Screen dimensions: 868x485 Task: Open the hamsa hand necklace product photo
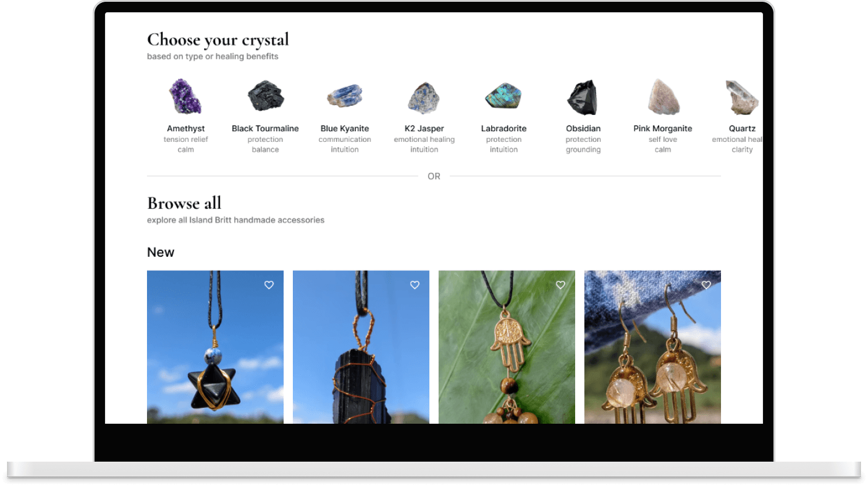click(507, 347)
